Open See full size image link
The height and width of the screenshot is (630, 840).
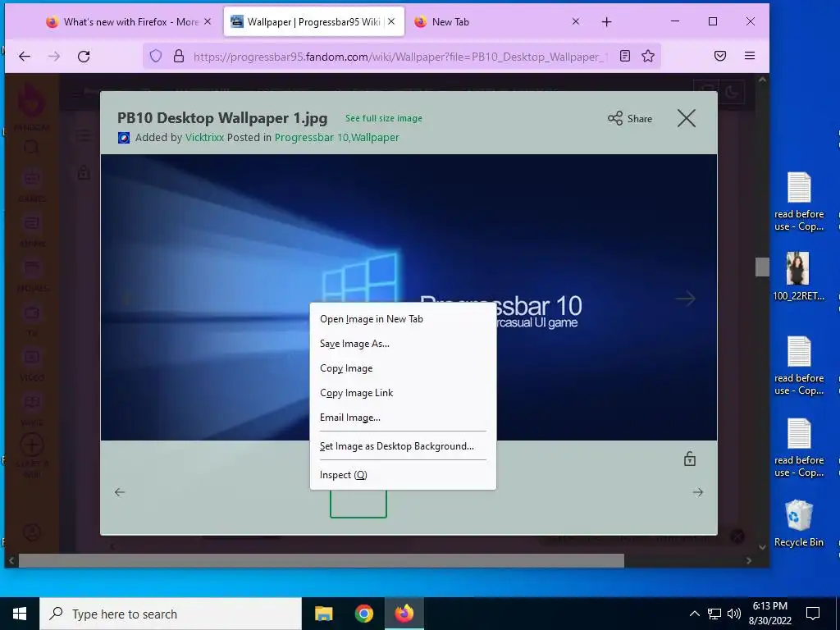coord(384,118)
